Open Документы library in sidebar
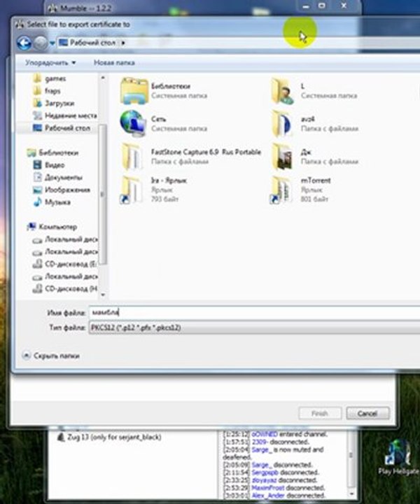 (x=58, y=177)
